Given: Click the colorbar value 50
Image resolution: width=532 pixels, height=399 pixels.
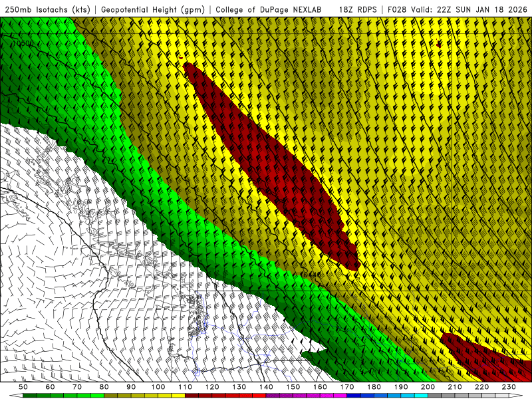Looking at the screenshot, I should 23,387.
